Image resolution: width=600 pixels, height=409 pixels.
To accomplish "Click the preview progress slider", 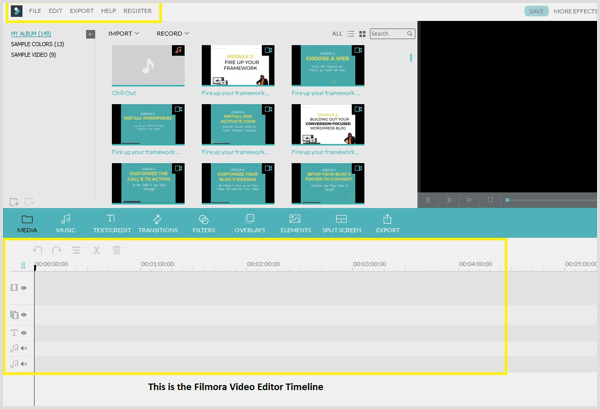I will pyautogui.click(x=551, y=200).
